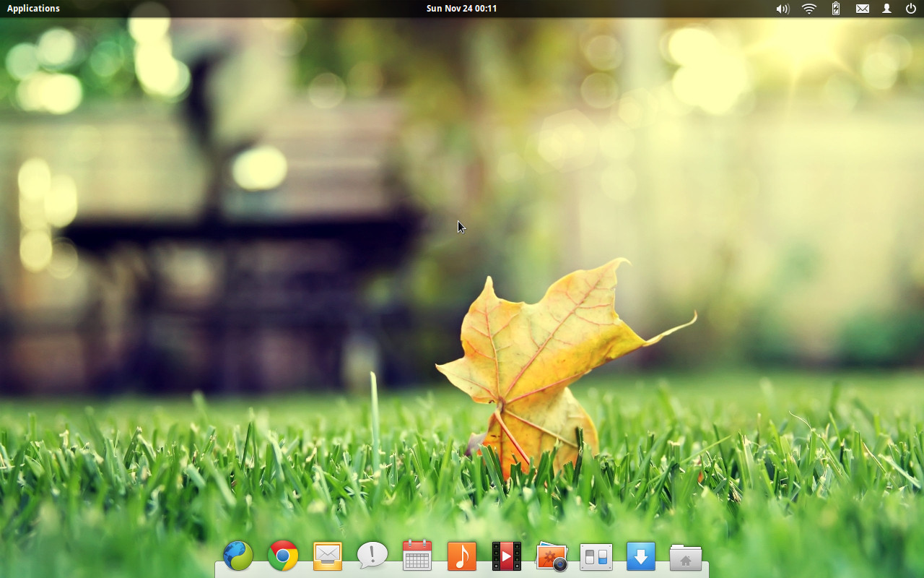Open the messaging envelope indicator
924x578 pixels.
coord(863,9)
